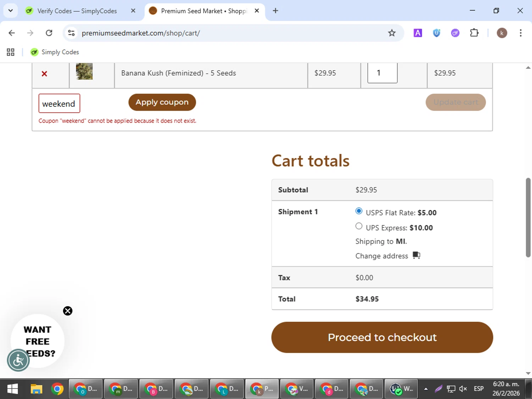Open the Change address link
The image size is (532, 399).
point(382,256)
